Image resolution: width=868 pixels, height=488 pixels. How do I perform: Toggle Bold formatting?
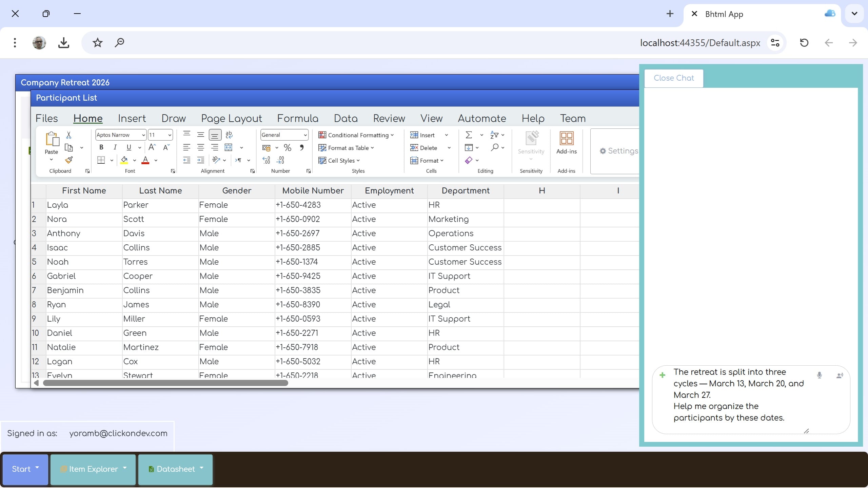101,147
